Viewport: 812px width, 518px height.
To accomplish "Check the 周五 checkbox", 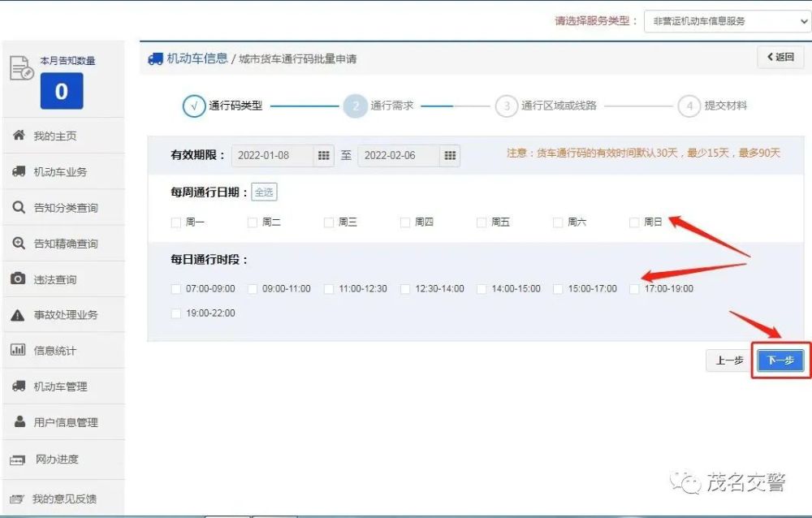I will click(481, 222).
